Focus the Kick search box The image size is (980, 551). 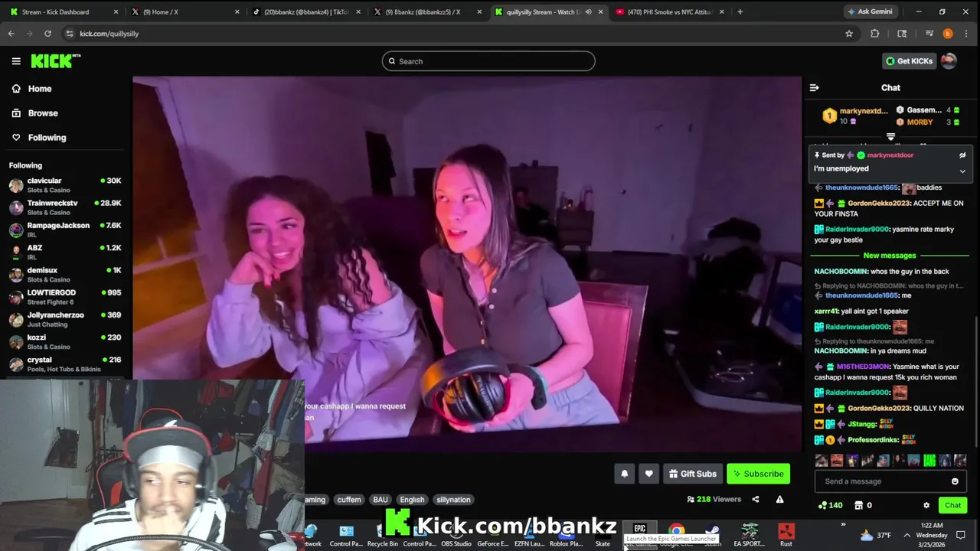488,61
